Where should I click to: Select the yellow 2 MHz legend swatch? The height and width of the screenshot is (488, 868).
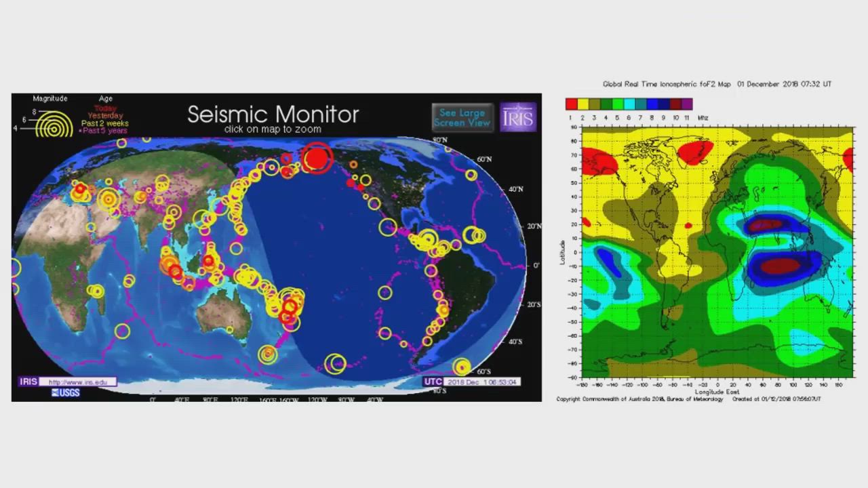click(x=583, y=104)
